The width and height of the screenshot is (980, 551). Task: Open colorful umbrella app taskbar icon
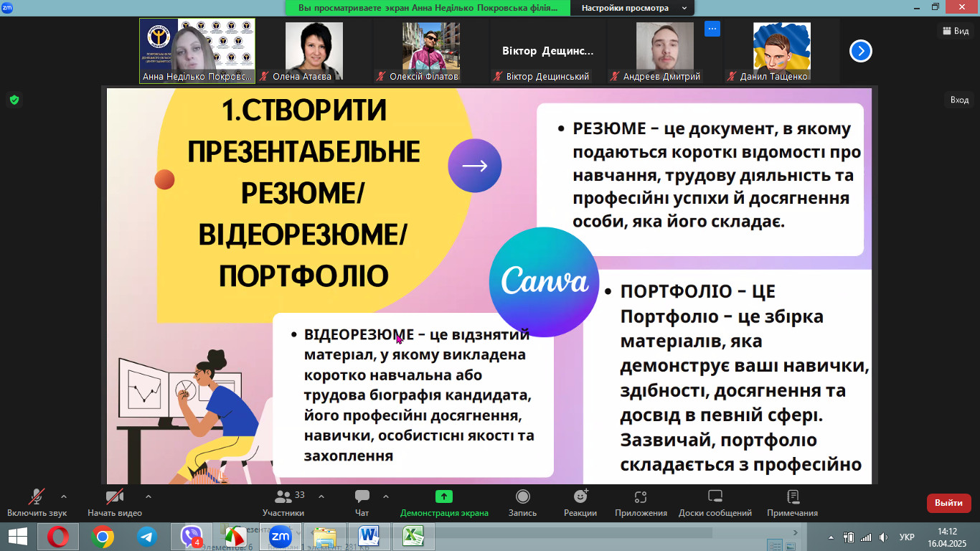(x=235, y=536)
